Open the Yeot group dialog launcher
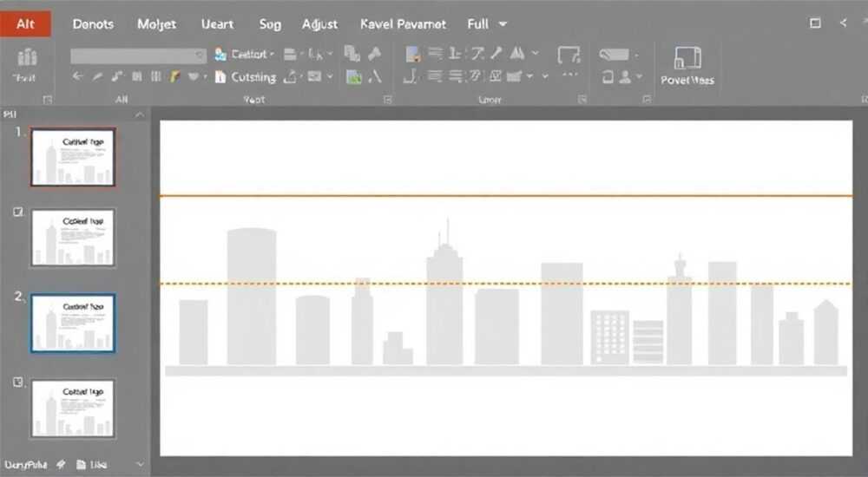Screen dimensions: 868x477 [387, 100]
